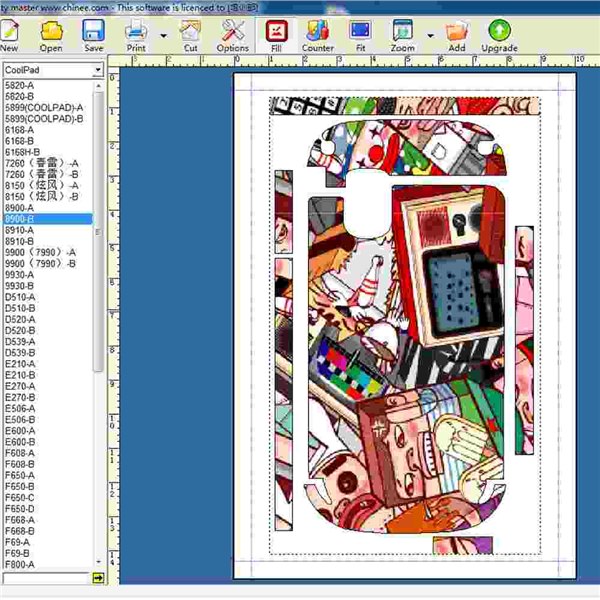Select model 9930-B
The height and width of the screenshot is (600, 600).
pos(20,286)
